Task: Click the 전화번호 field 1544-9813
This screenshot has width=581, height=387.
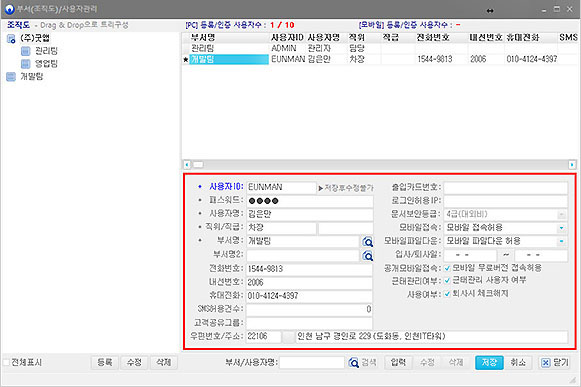Action: point(309,269)
